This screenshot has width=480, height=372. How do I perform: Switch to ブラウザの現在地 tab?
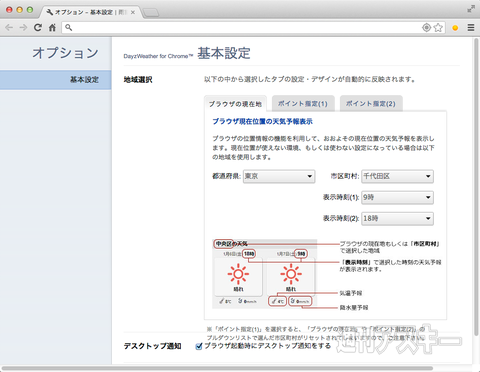point(235,104)
